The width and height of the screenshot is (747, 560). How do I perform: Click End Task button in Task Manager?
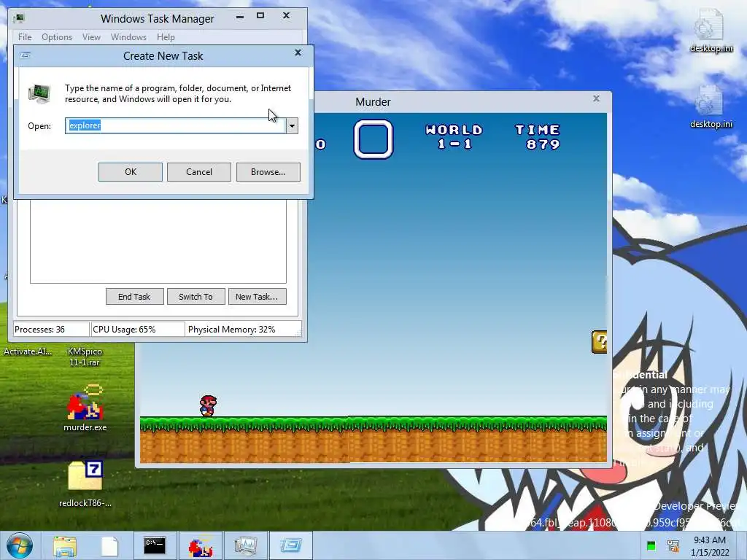tap(134, 297)
